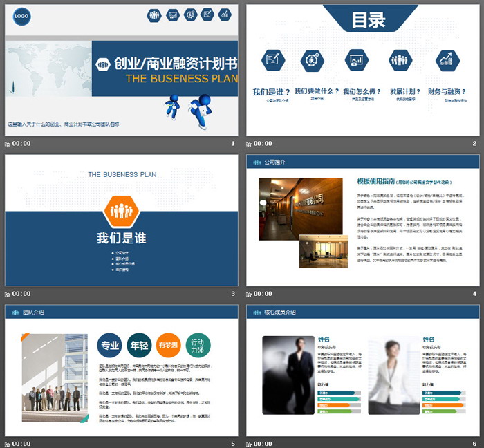Viewport: 484px width, 448px height.
Task: Click the edit-note hexagon icon atop slide 1
Action: [207, 14]
